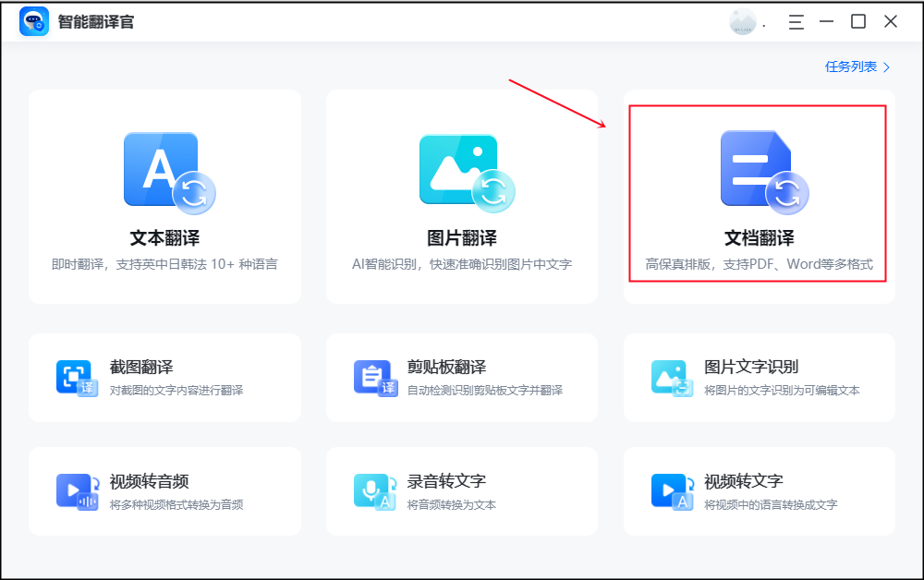Image resolution: width=924 pixels, height=580 pixels.
Task: Click the 录音转文字 label
Action: [x=446, y=481]
